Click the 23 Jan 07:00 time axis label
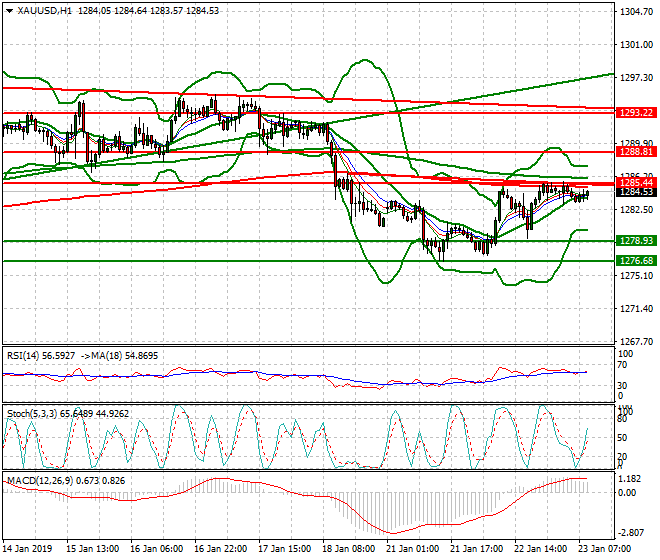 click(605, 549)
